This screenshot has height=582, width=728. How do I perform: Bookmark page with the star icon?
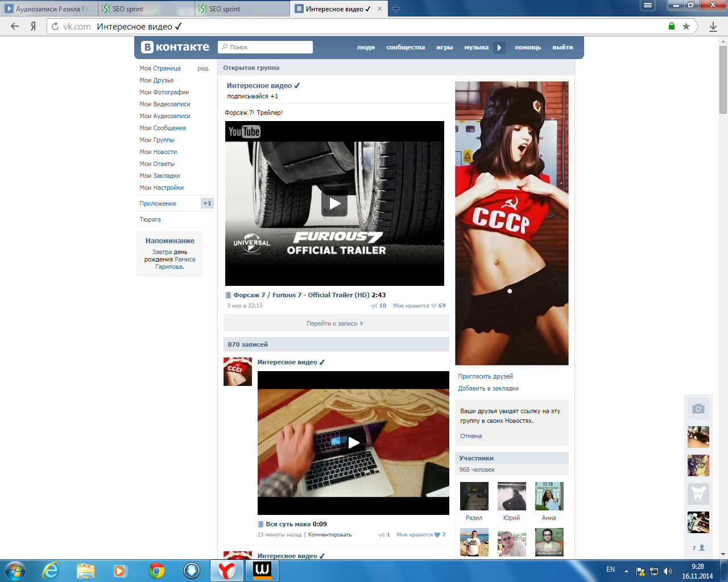coord(686,26)
